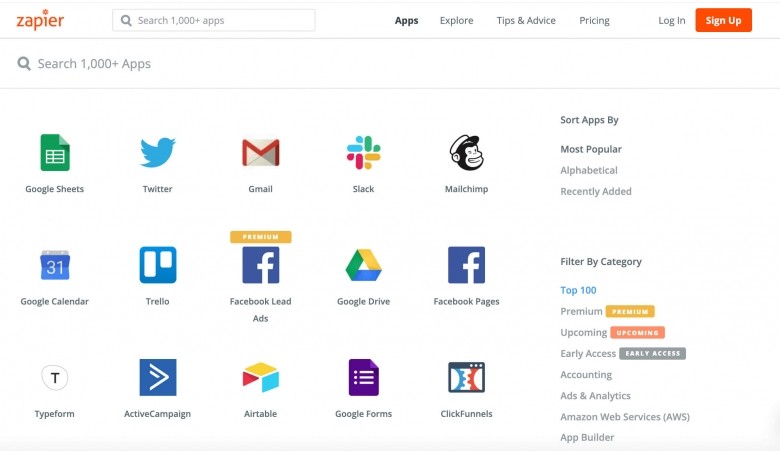Open the Trello board icon
780x451 pixels.
tap(158, 265)
